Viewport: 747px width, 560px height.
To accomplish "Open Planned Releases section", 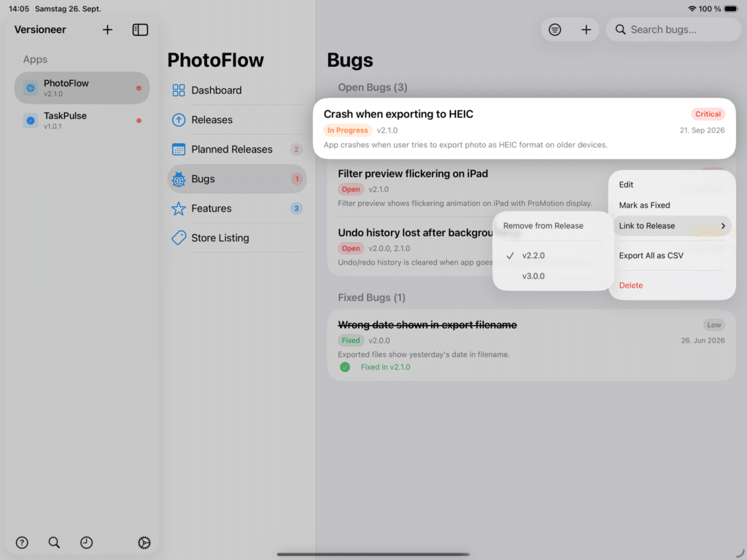I will coord(237,149).
